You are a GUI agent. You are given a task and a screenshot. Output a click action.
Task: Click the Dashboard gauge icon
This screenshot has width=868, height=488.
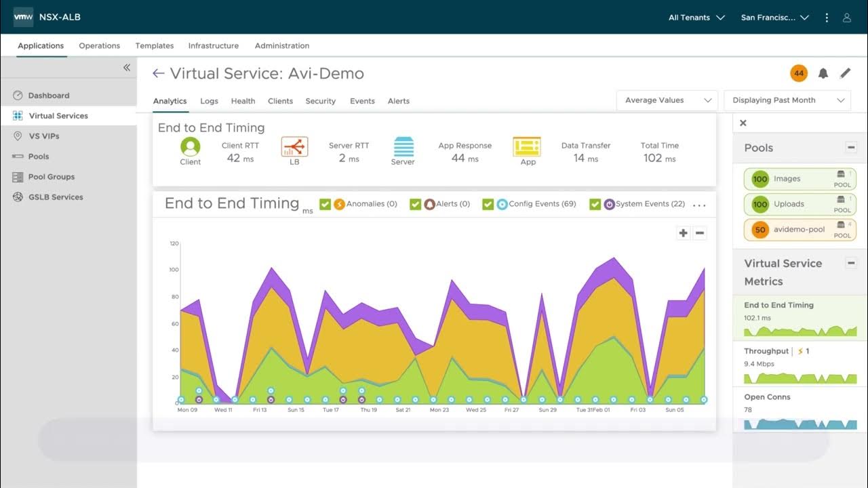(18, 96)
